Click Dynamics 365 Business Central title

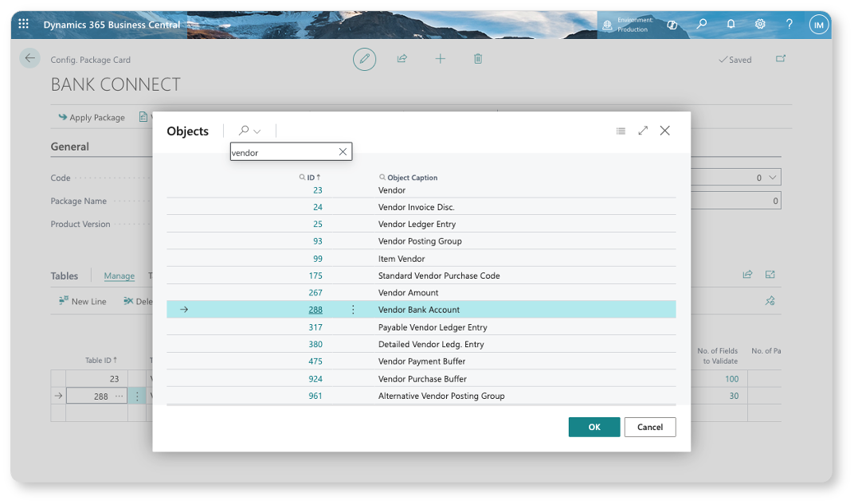point(112,25)
